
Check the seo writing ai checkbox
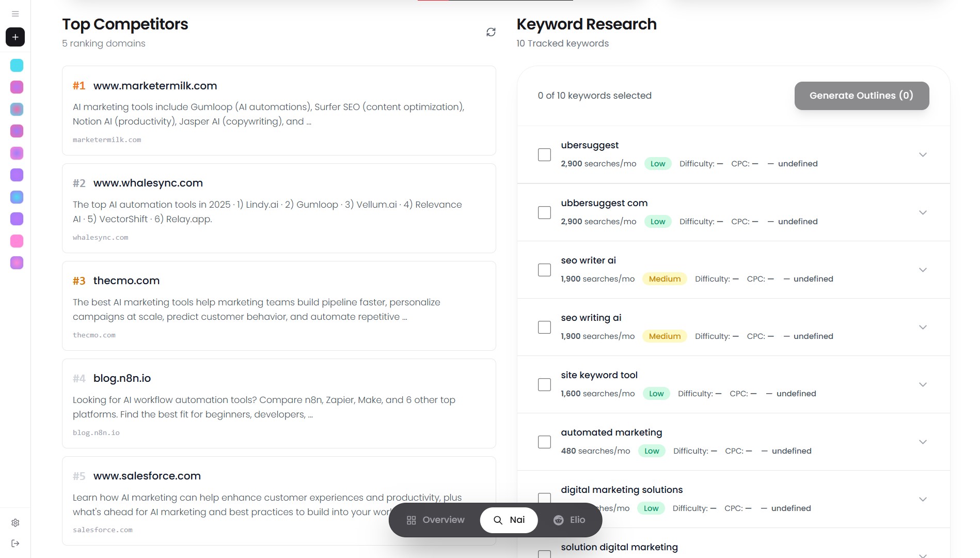[x=544, y=327]
